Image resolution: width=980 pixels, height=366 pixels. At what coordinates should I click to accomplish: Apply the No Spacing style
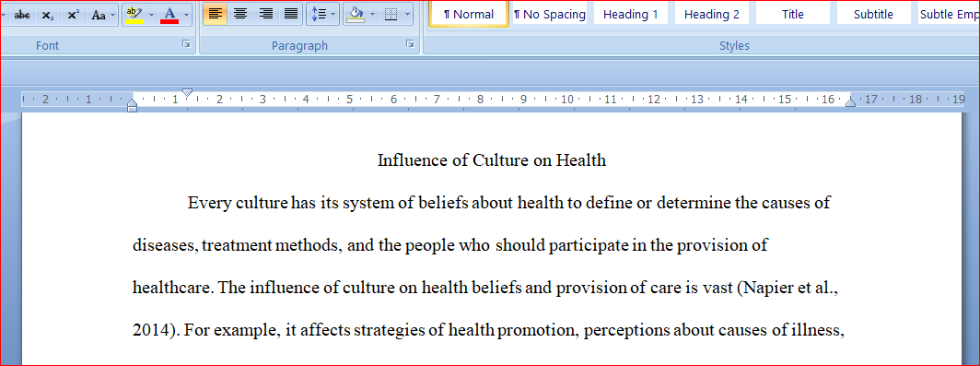click(x=549, y=14)
